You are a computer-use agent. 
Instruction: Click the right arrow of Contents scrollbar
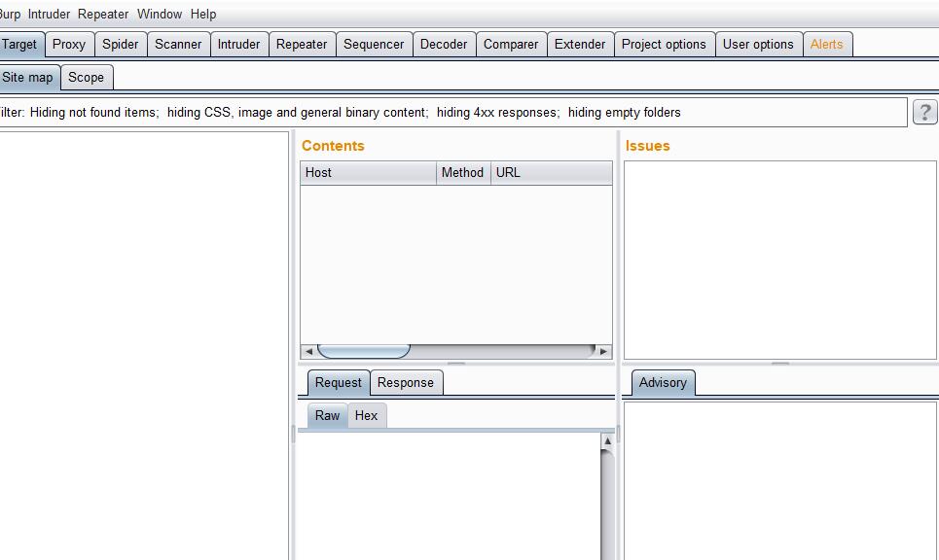[x=603, y=351]
